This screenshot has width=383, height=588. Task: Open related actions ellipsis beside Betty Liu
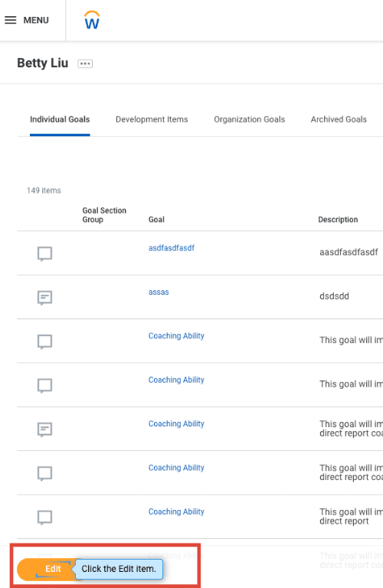click(x=85, y=64)
